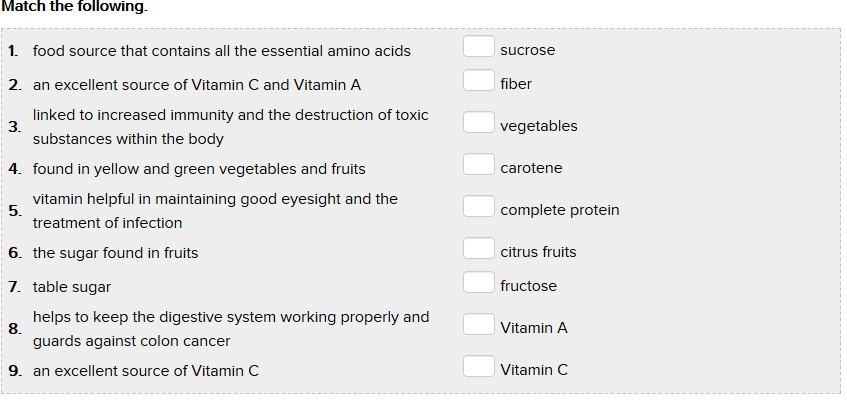Click the "citrus fruits" answer label

(538, 252)
